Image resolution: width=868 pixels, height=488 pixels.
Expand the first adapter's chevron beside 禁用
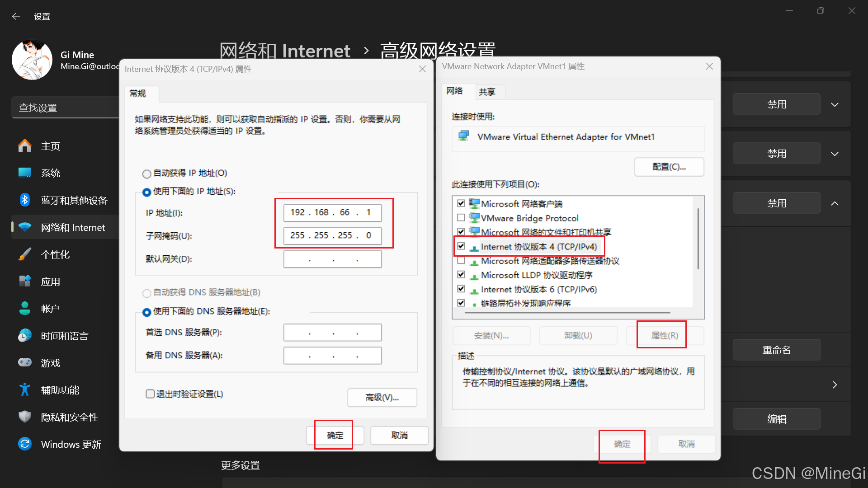tap(835, 104)
